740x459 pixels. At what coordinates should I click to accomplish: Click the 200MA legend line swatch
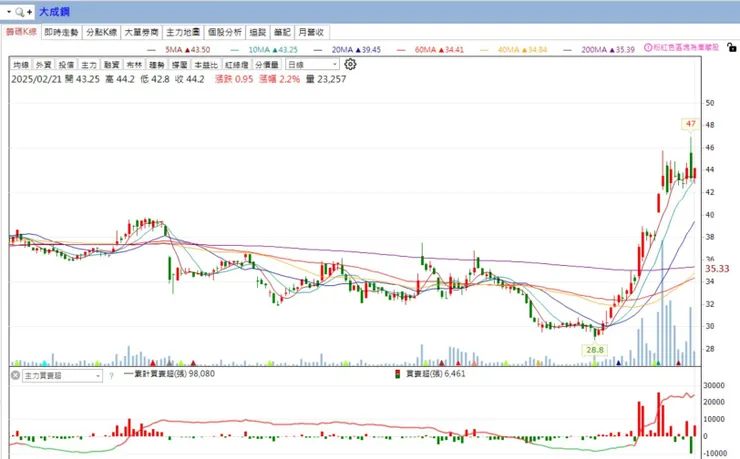tap(567, 50)
